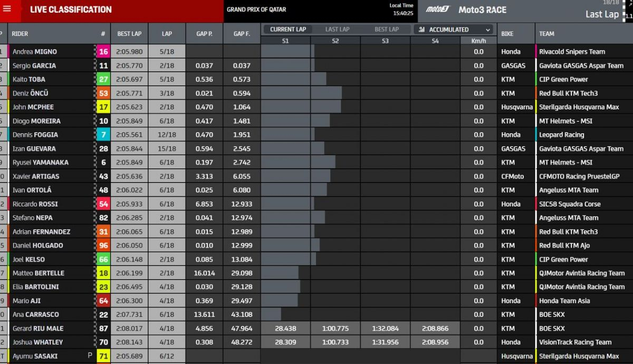Sort by BEST LAP column header
The width and height of the screenshot is (633, 364).
click(x=129, y=34)
